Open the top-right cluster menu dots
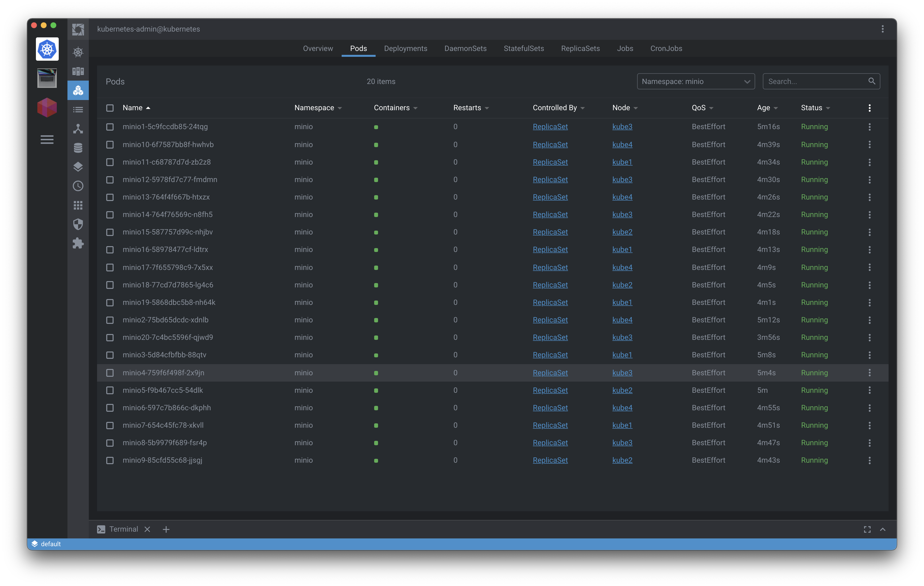The height and width of the screenshot is (586, 924). [883, 29]
